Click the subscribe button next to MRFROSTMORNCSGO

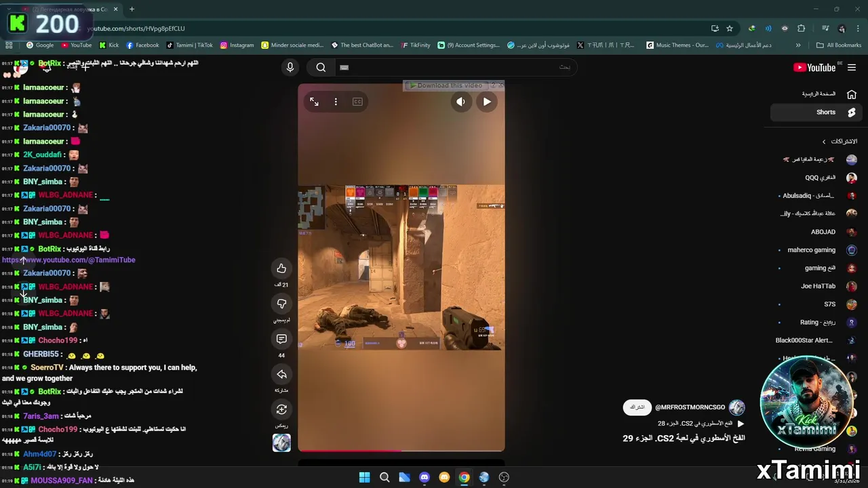point(636,407)
